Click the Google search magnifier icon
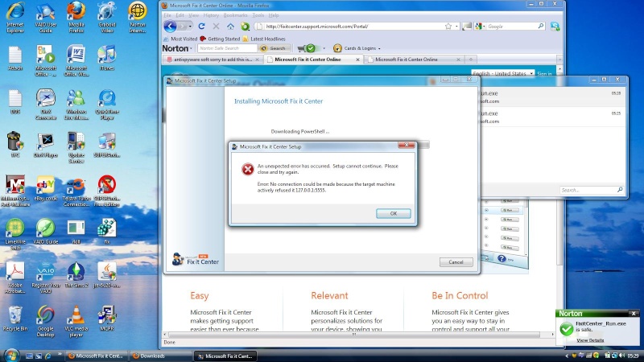Screen dimensions: 644x362 coord(541,27)
